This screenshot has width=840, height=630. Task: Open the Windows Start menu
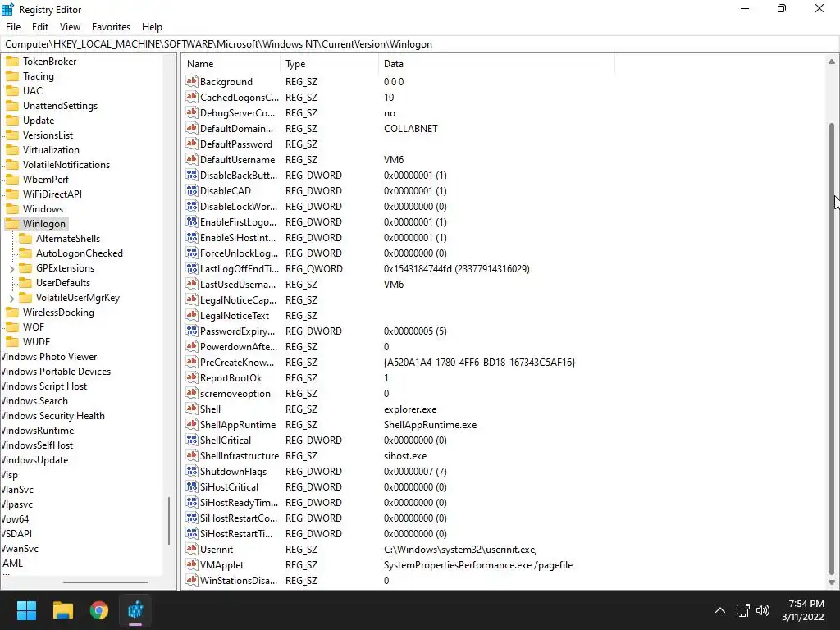pyautogui.click(x=26, y=610)
